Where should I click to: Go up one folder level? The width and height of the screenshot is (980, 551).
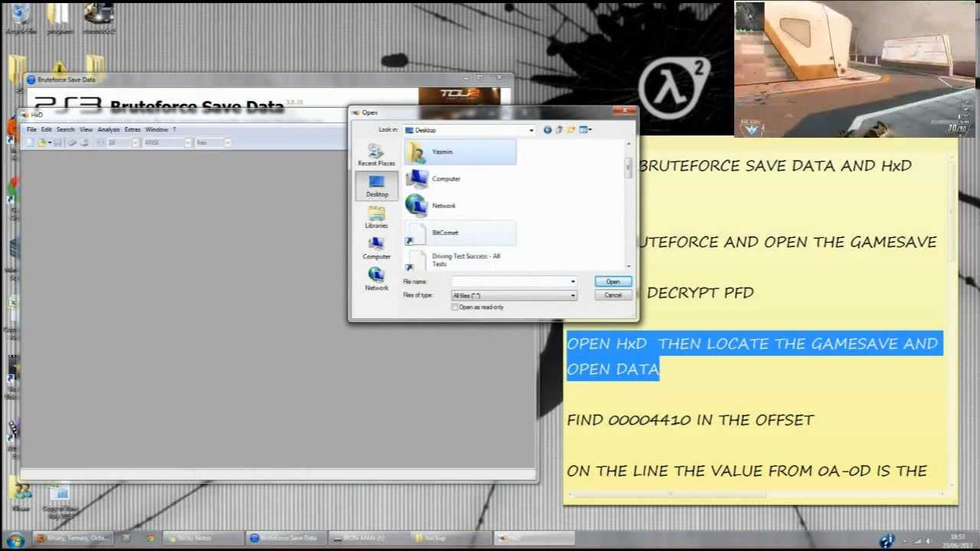coord(560,130)
